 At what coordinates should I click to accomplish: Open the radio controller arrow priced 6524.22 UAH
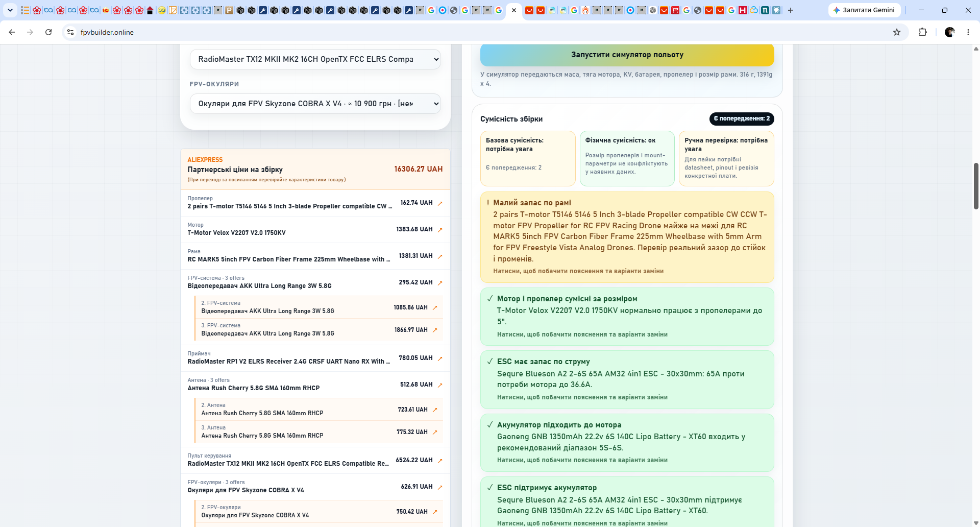440,461
